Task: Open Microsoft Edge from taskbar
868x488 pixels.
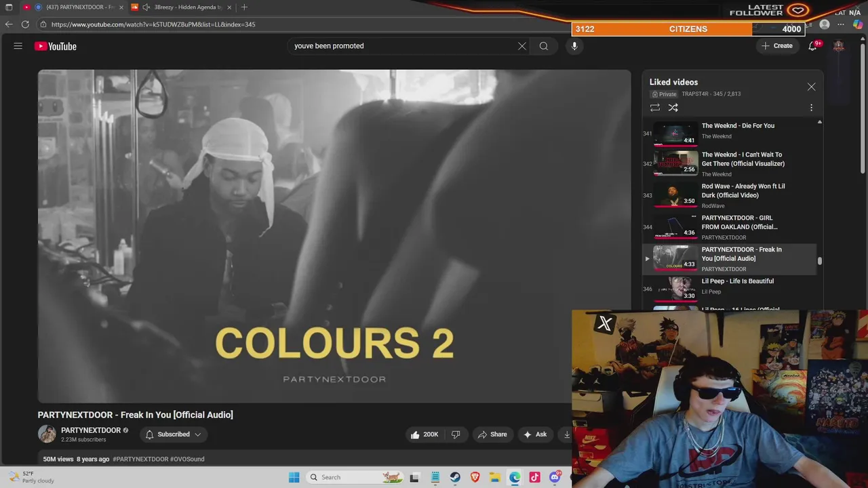Action: pyautogui.click(x=515, y=477)
